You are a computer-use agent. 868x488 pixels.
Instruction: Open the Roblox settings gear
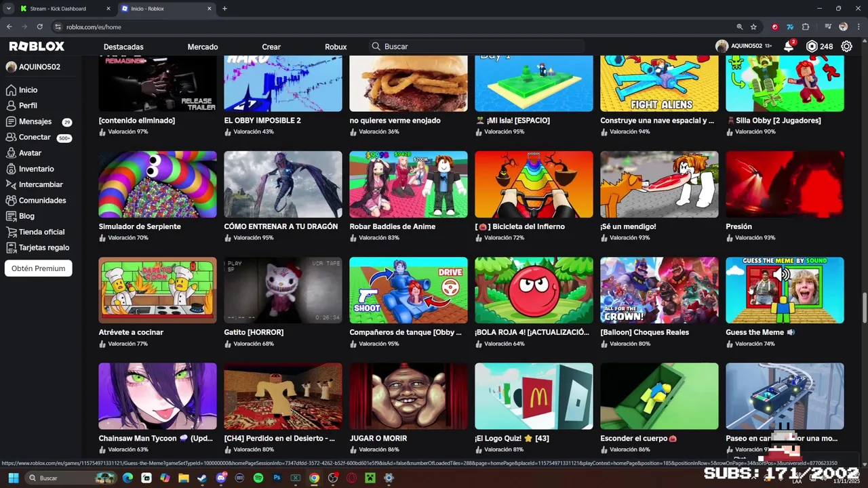pos(846,46)
